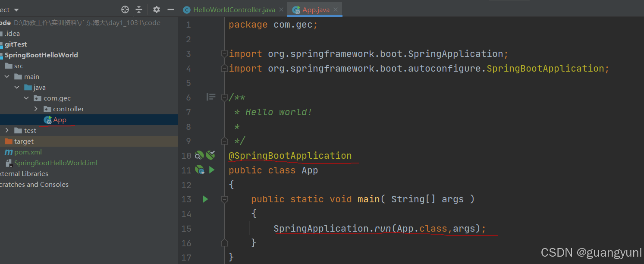Screen dimensions: 644x264
Task: Click the settings gear in Project panel toolbar
Action: coord(156,9)
